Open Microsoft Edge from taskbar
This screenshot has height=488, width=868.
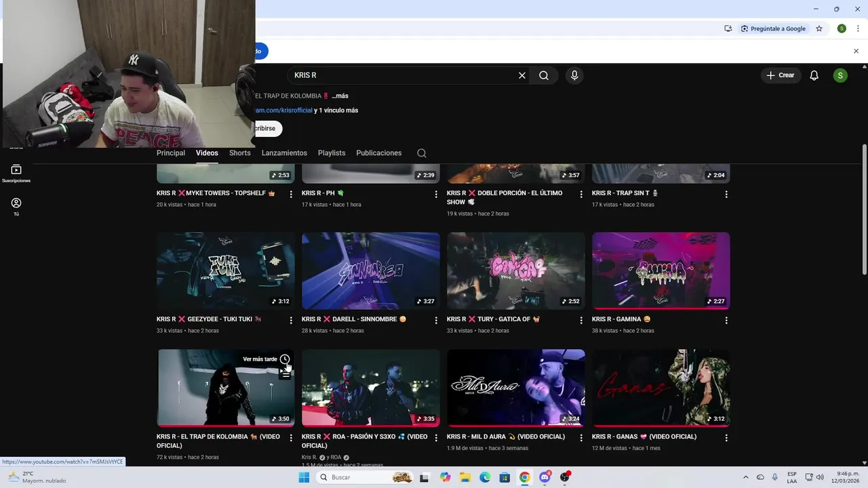click(x=485, y=477)
